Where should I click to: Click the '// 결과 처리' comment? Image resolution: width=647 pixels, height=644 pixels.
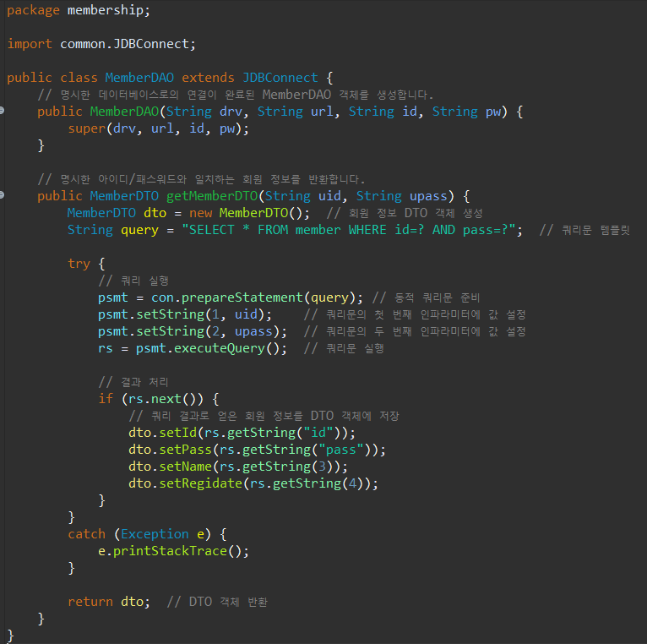tap(133, 382)
